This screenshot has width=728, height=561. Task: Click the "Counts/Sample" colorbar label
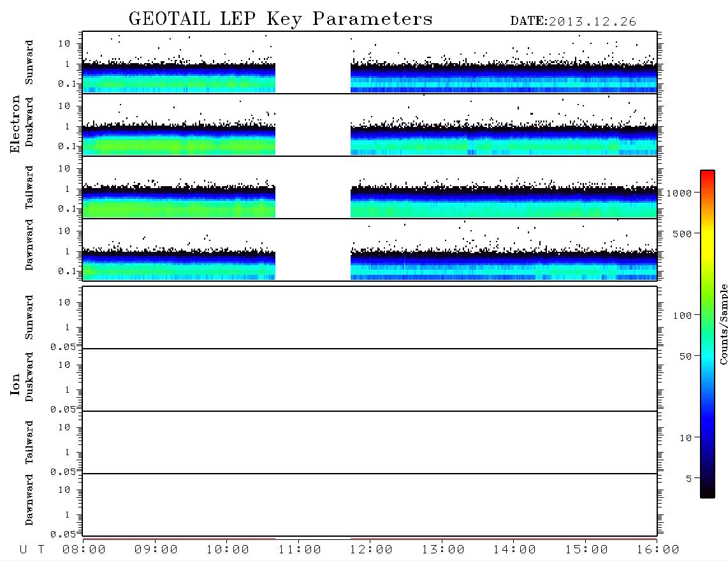[724, 324]
